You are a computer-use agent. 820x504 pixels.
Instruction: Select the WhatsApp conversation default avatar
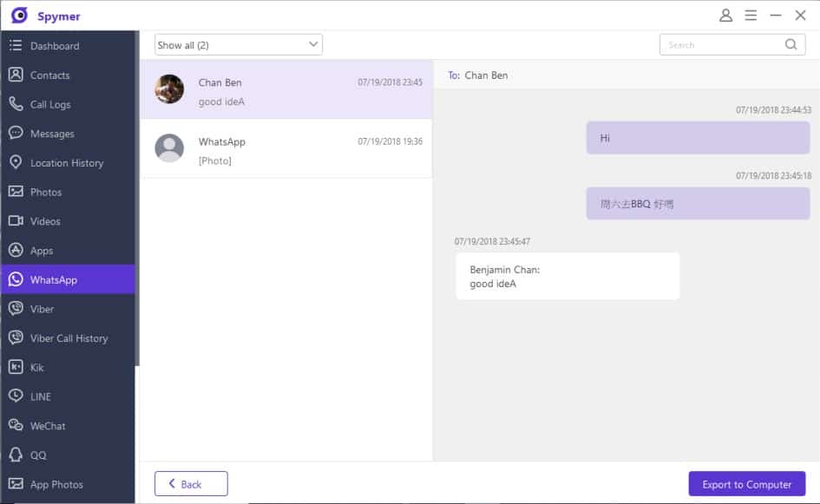pos(169,148)
